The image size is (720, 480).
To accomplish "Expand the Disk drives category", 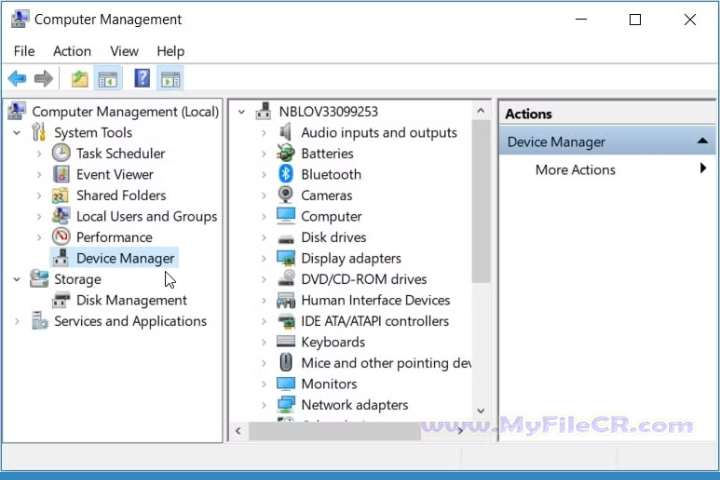I will (x=264, y=237).
